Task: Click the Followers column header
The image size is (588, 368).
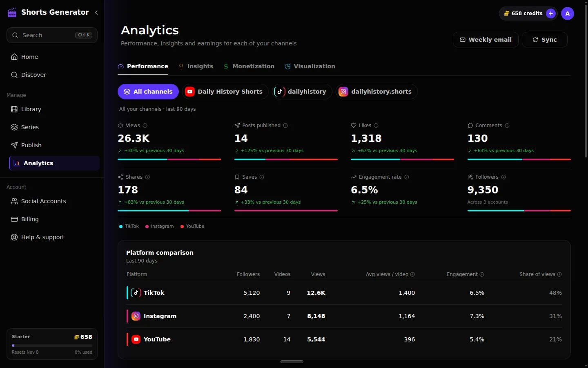Action: [248, 274]
